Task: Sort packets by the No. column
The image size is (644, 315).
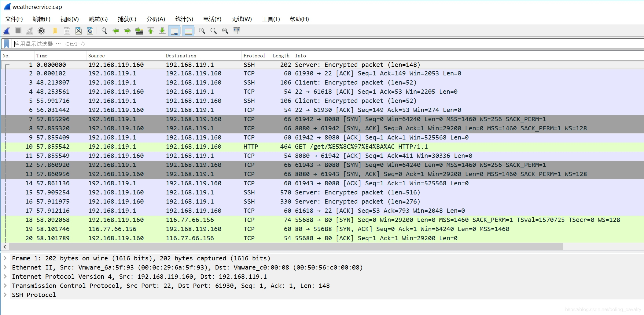Action: (17, 56)
